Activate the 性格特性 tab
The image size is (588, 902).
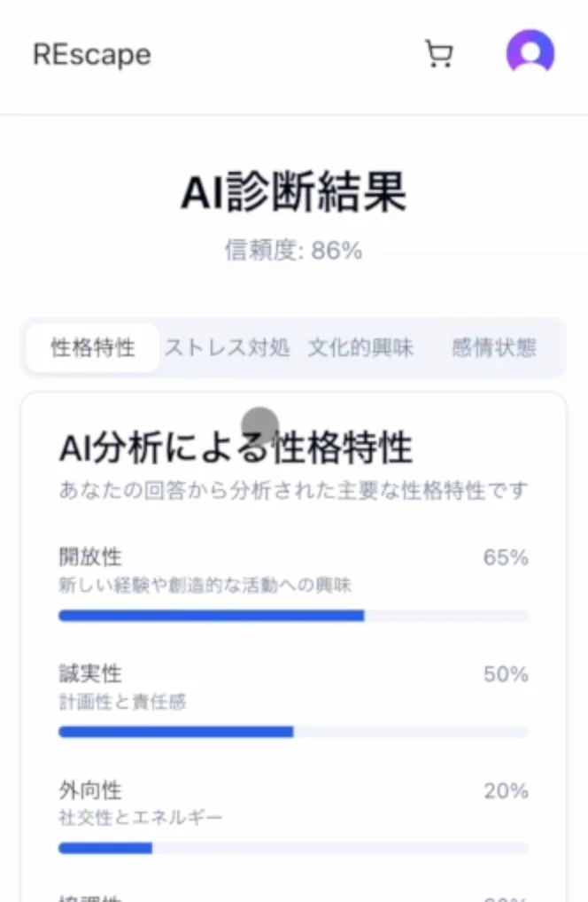coord(92,347)
